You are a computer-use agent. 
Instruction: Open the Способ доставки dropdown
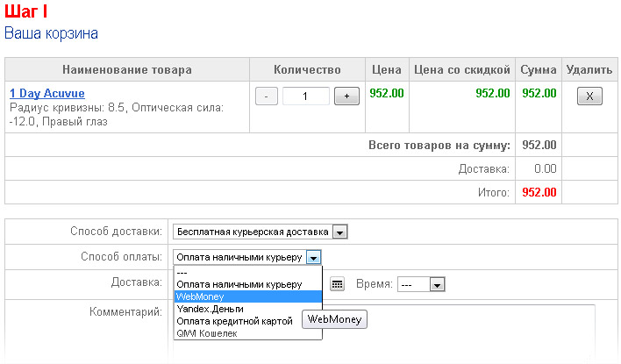click(260, 232)
